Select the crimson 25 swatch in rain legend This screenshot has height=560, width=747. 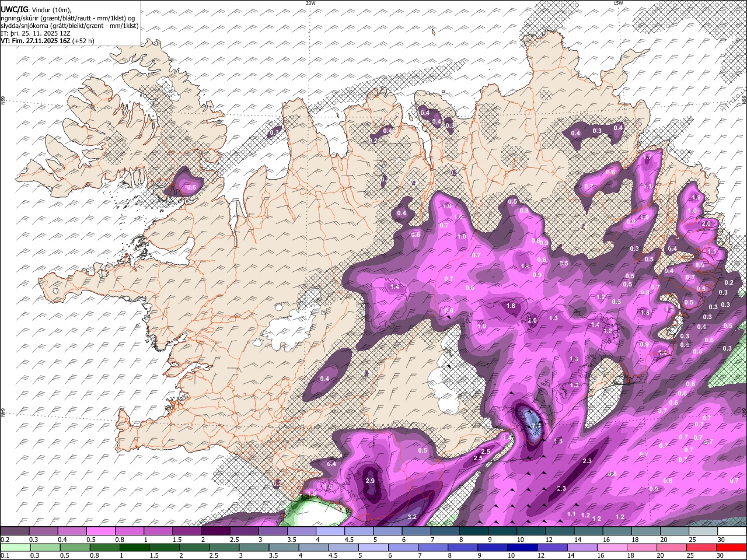pyautogui.click(x=701, y=547)
